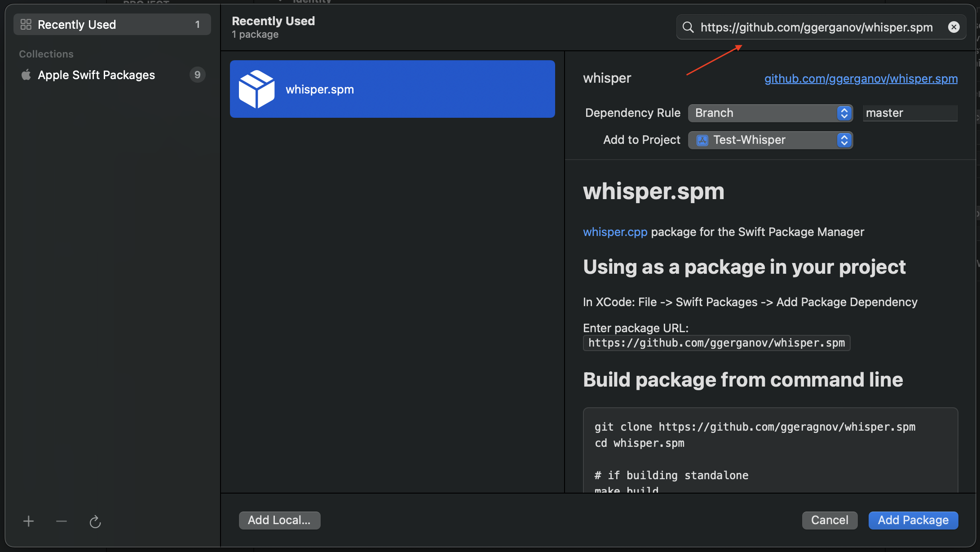The image size is (980, 552).
Task: Click the Cancel button
Action: click(x=829, y=520)
